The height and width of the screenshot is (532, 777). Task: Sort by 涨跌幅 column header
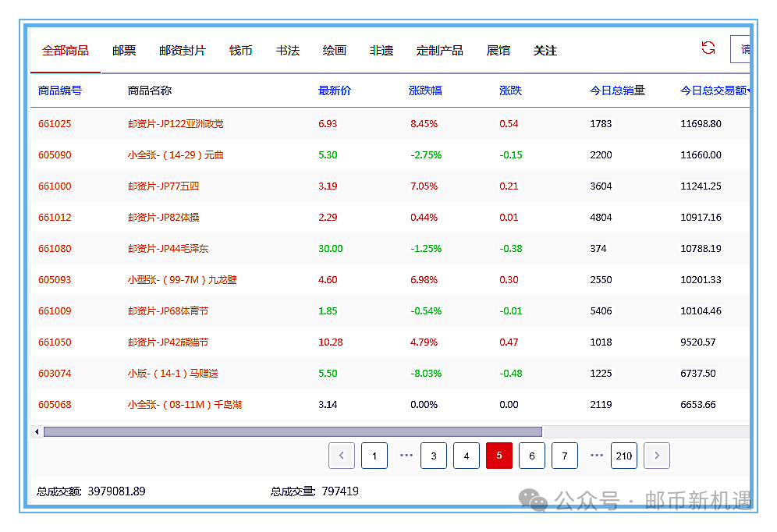pyautogui.click(x=425, y=90)
